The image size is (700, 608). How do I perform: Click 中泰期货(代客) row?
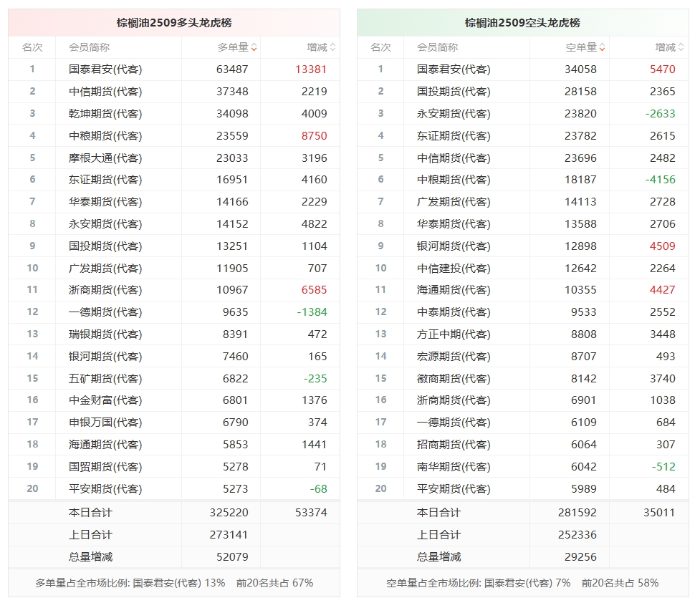coord(523,312)
